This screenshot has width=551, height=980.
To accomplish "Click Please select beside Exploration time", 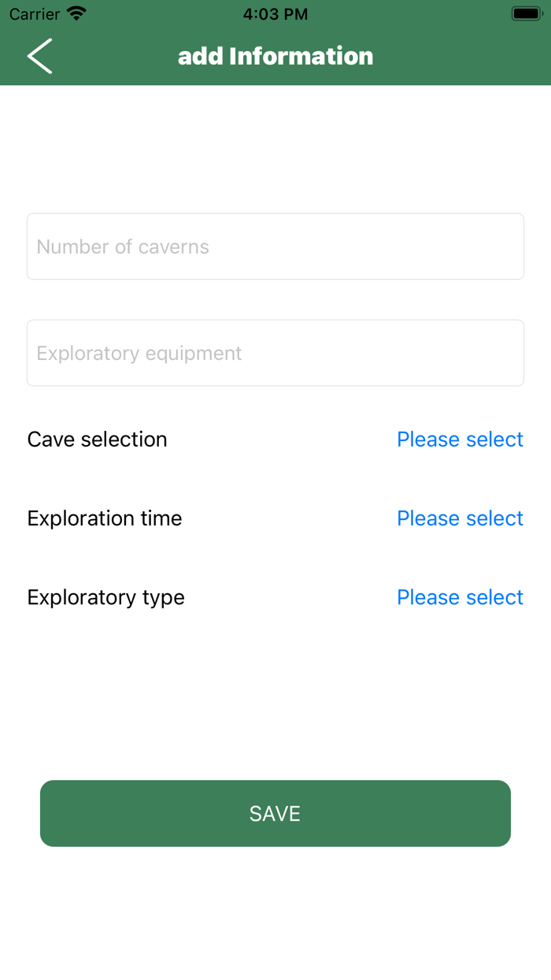I will click(460, 518).
